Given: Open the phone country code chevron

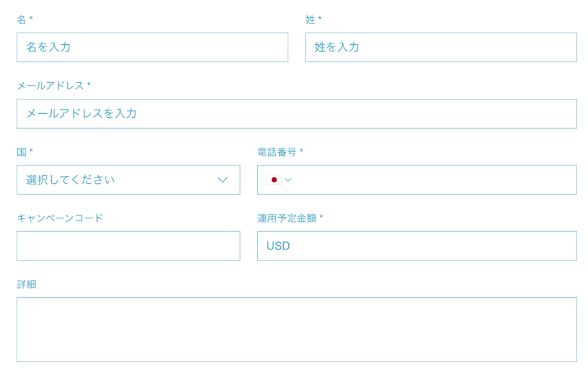Looking at the screenshot, I should [288, 180].
